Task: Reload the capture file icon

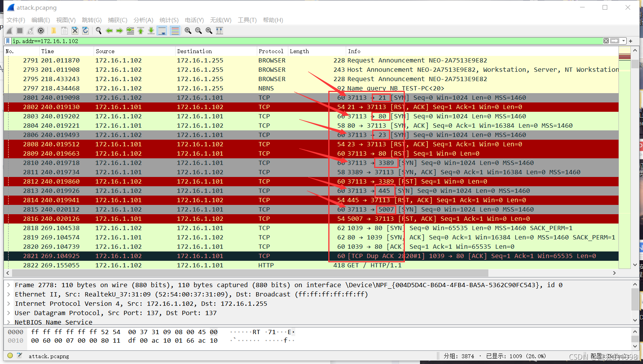Action: point(85,31)
